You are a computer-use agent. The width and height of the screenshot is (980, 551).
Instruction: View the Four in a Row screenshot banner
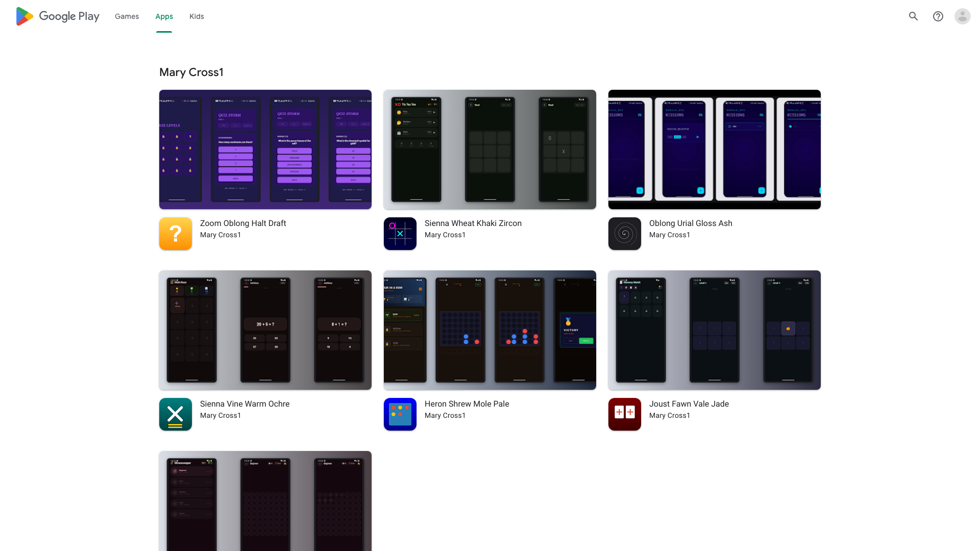(490, 330)
